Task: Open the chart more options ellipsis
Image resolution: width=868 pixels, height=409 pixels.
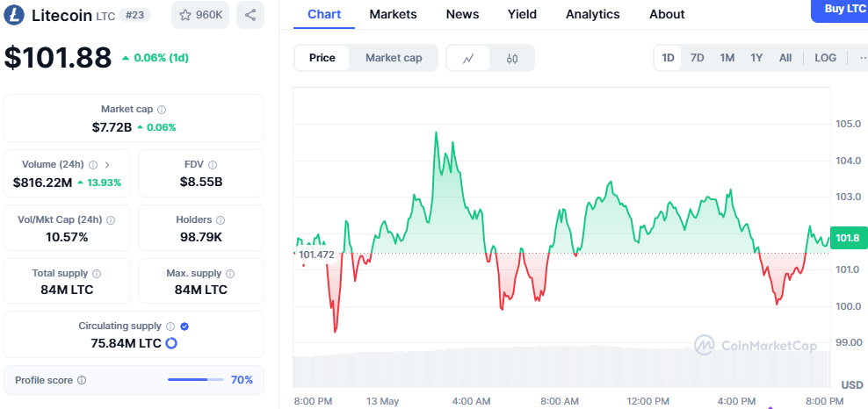Action: point(861,58)
